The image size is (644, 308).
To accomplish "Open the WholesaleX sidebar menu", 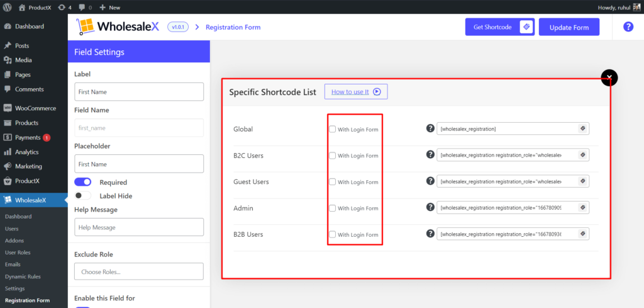I will tap(34, 200).
